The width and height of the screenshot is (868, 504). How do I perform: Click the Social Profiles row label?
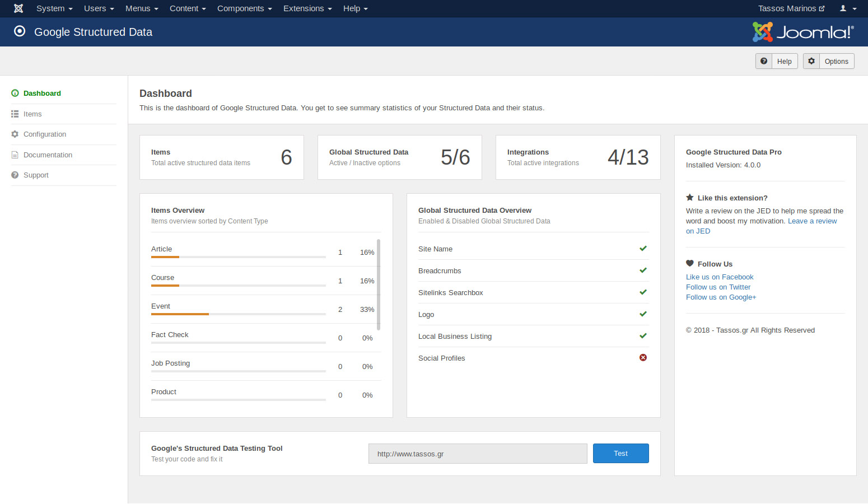coord(441,358)
